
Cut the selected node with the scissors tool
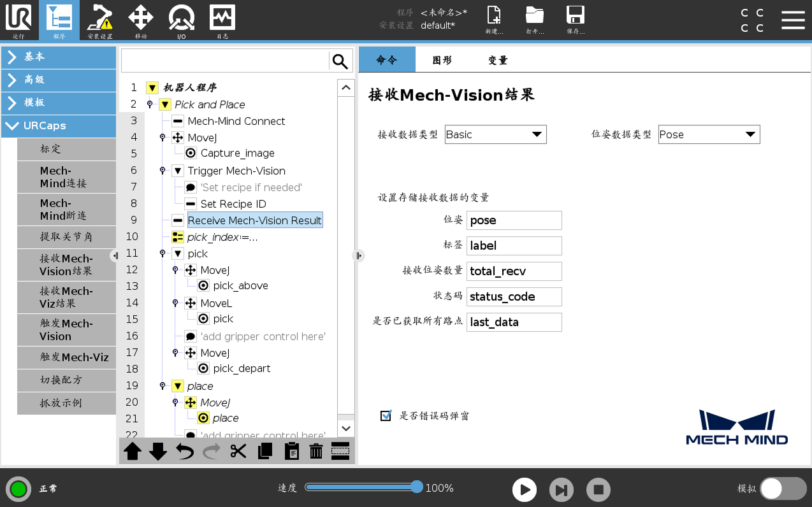point(238,451)
